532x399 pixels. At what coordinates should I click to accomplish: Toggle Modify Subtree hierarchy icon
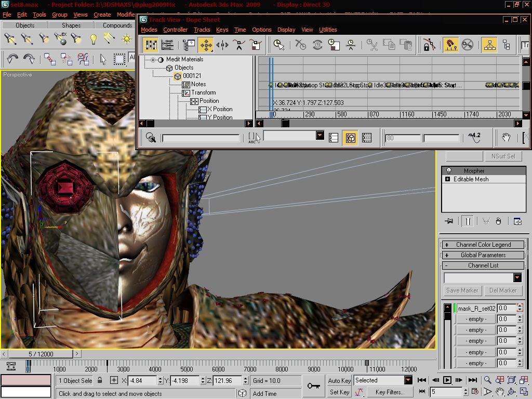[x=489, y=45]
